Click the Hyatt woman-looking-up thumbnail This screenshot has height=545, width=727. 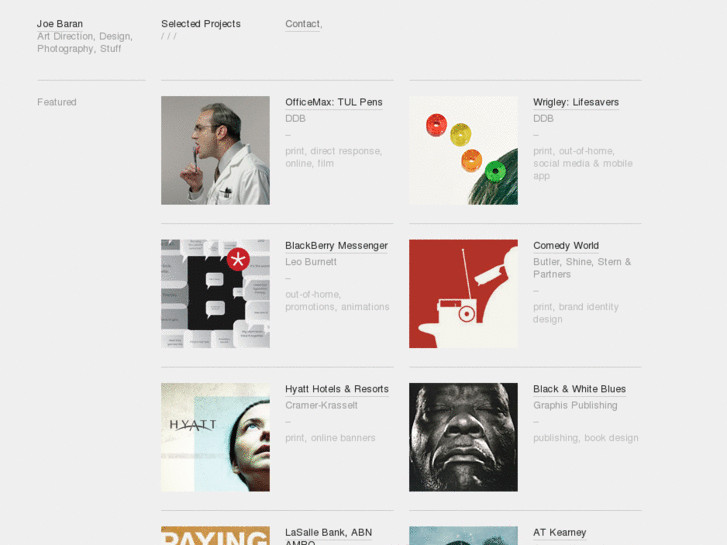pos(215,437)
